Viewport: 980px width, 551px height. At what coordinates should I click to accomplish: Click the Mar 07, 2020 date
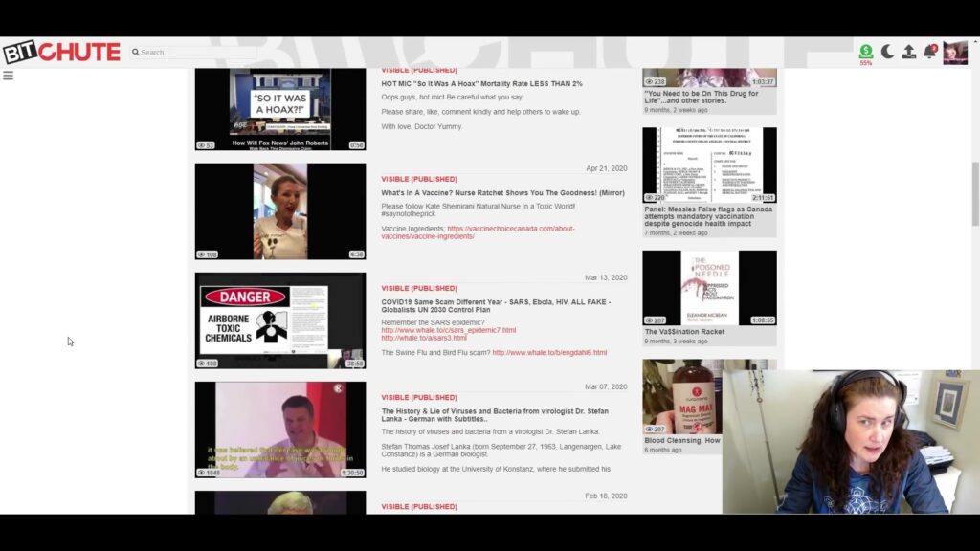click(x=606, y=386)
